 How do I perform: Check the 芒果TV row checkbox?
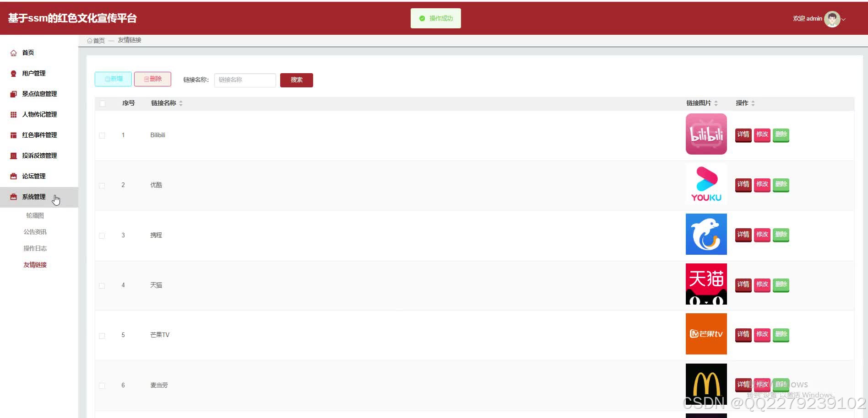click(x=102, y=336)
